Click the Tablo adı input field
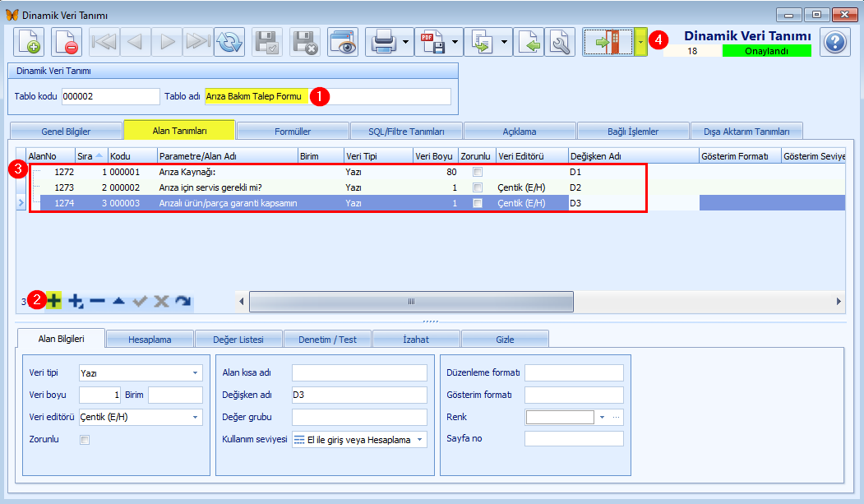The height and width of the screenshot is (504, 864). [328, 96]
